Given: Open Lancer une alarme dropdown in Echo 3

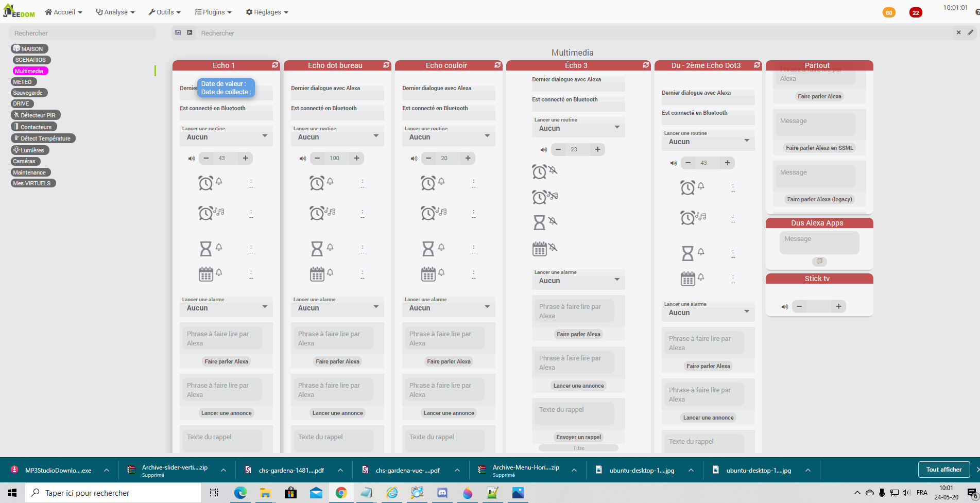Looking at the screenshot, I should tap(579, 280).
